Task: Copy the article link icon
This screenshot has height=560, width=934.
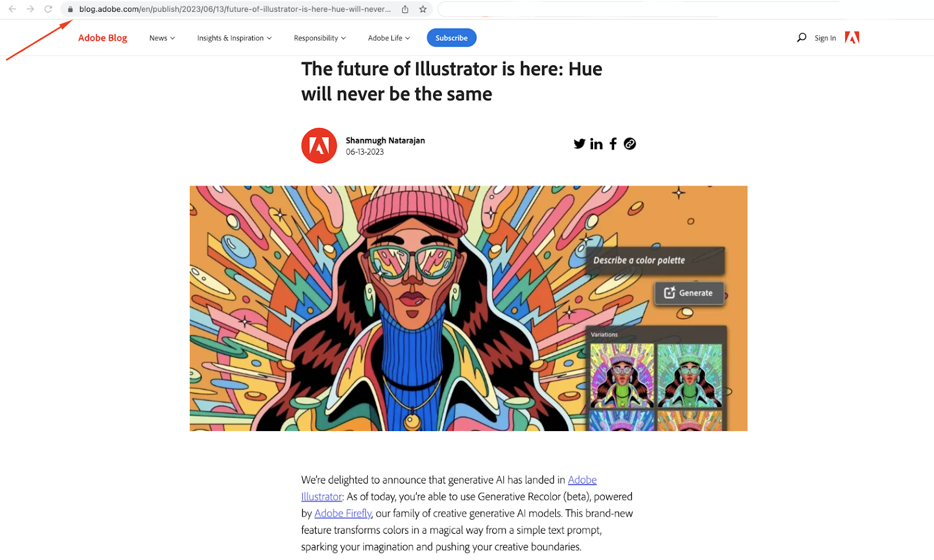Action: coord(630,144)
